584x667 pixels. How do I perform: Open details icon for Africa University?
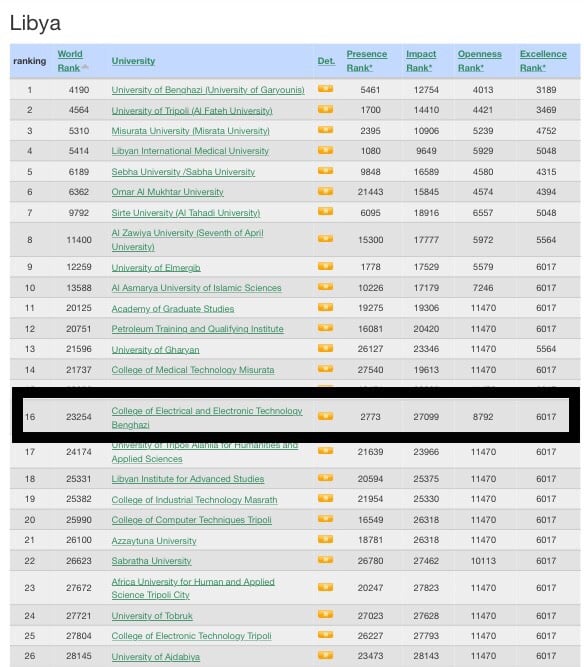click(x=325, y=587)
